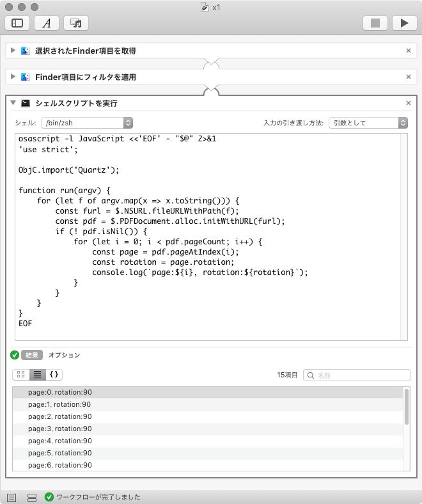Expand the Finder項目にフィルタを適用 action
Screen dimensions: 422x504
[13, 77]
